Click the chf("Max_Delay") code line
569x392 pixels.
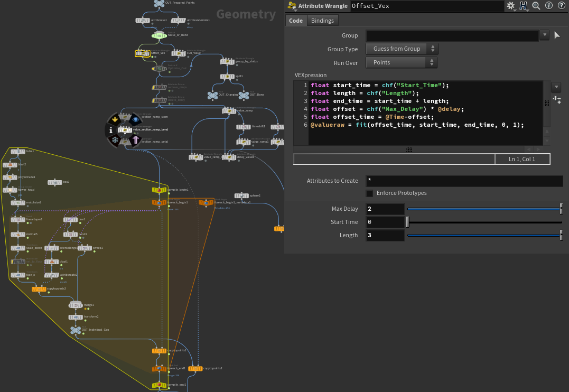tap(387, 109)
